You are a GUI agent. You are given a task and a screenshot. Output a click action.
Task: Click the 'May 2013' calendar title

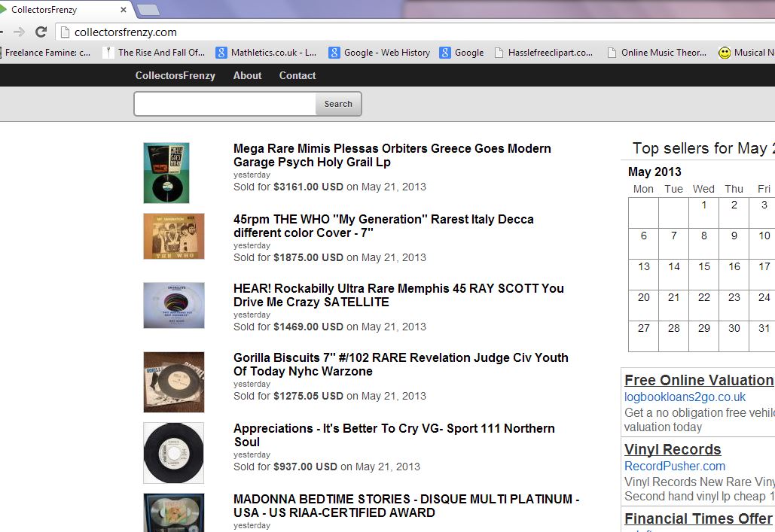click(654, 172)
